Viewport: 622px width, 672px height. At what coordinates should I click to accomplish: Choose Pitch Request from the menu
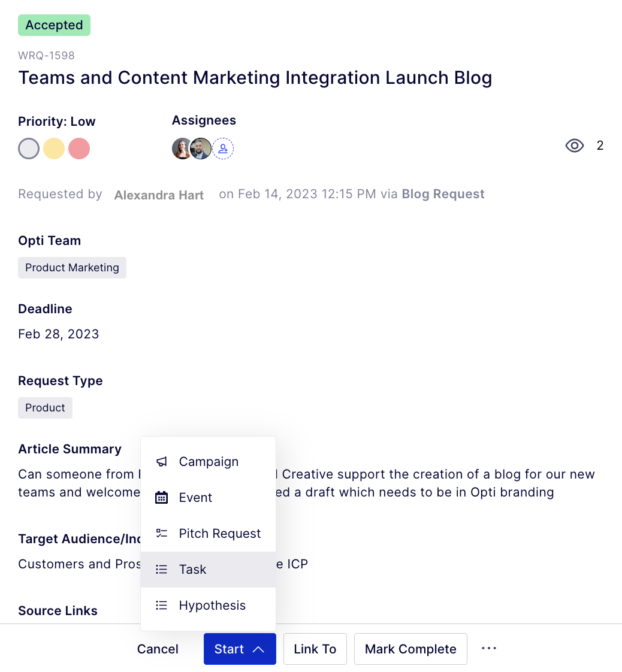pos(209,534)
